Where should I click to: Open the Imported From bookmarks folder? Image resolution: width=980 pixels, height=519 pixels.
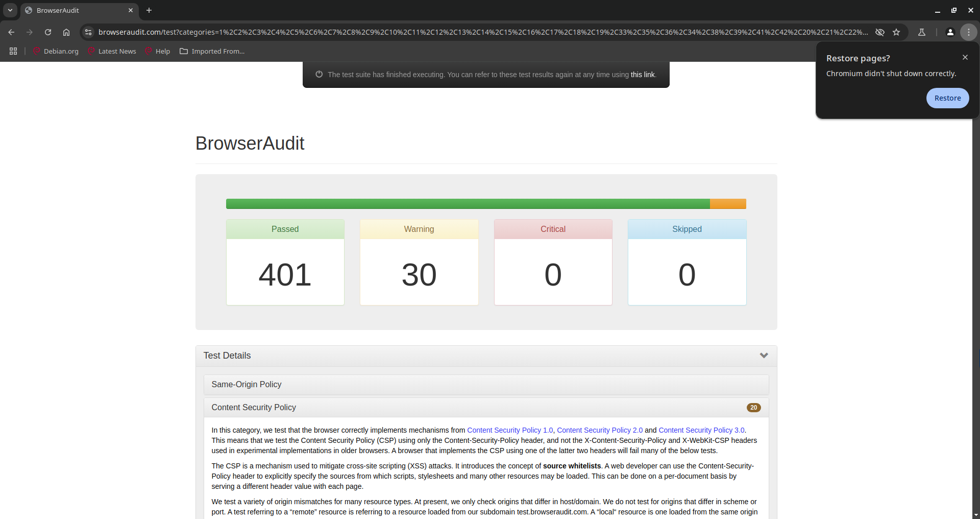tap(212, 51)
